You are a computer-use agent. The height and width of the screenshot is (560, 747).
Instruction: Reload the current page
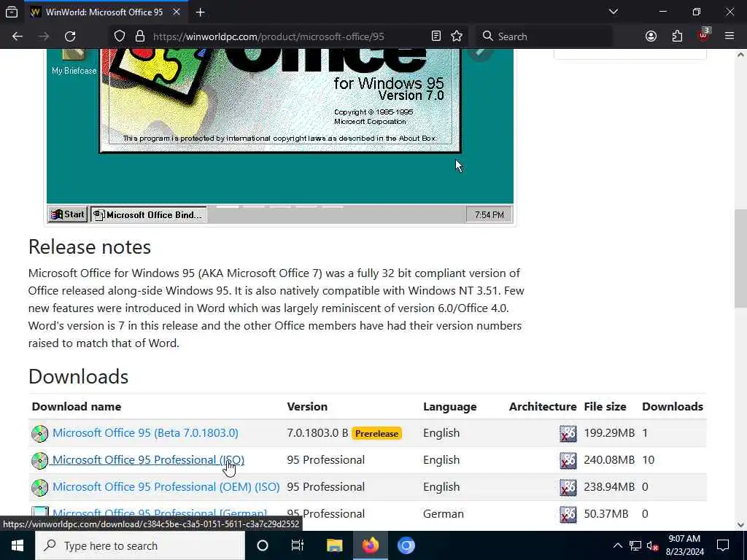click(70, 36)
